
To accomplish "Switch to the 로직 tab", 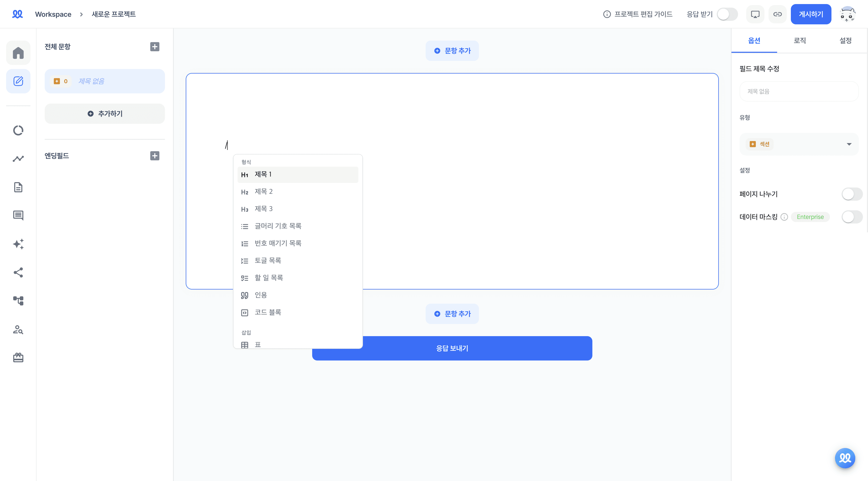I will tap(799, 40).
